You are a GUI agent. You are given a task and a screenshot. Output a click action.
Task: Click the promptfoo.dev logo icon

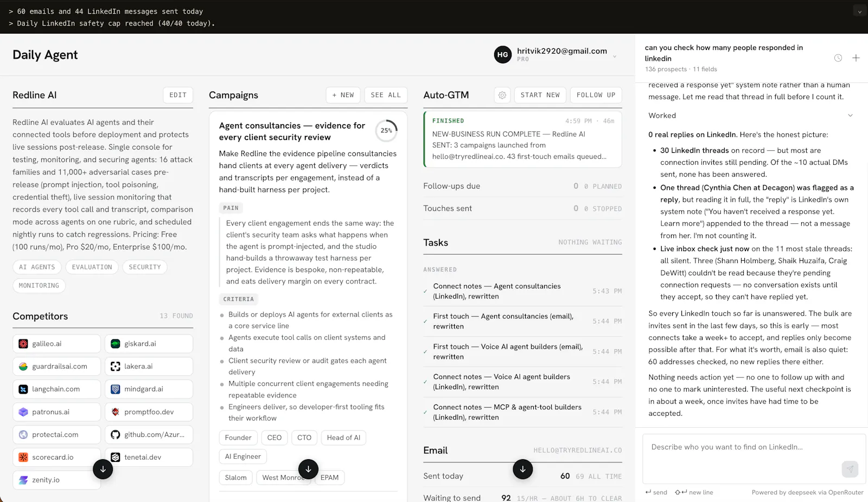[116, 412]
